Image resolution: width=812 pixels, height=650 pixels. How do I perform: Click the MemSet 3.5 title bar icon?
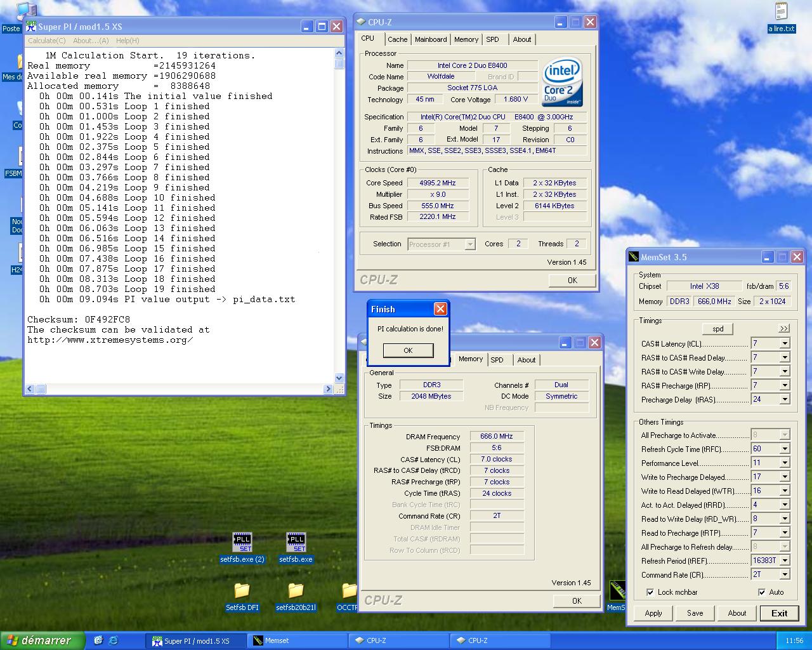pos(634,257)
